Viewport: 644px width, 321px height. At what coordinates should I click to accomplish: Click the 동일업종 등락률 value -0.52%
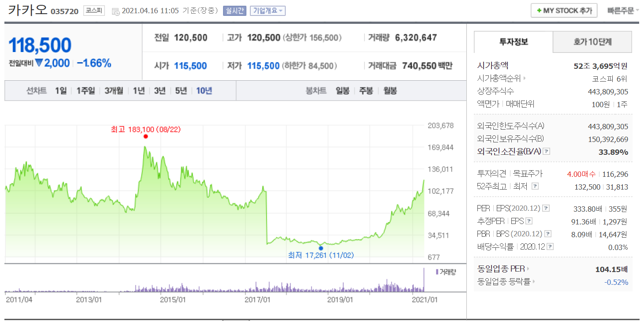point(616,282)
